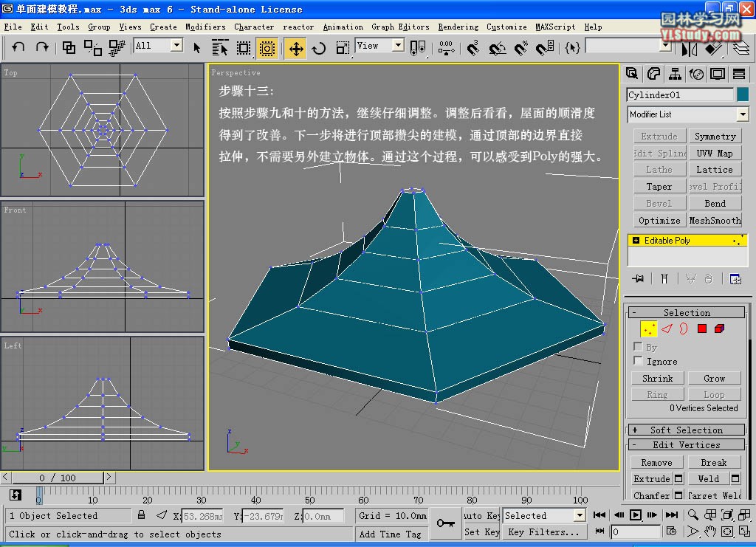Open the Modifiers menu

coord(205,27)
